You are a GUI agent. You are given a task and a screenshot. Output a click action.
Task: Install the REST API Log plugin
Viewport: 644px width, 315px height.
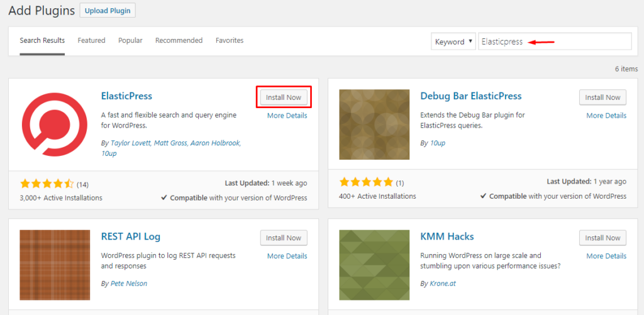284,238
